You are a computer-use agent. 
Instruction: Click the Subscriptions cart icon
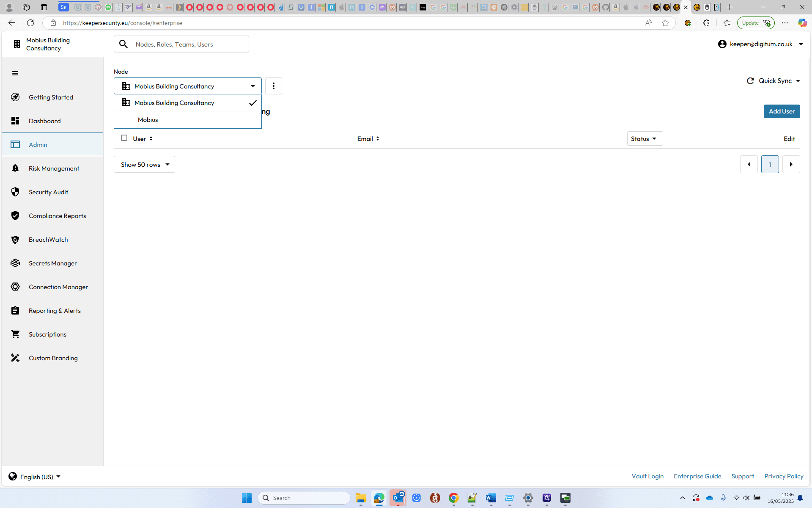tap(15, 334)
